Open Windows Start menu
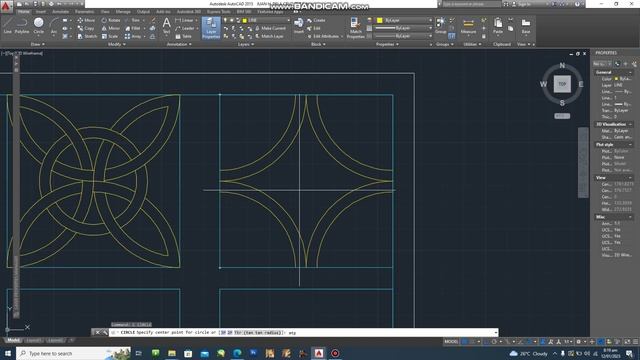640x360 pixels. coord(8,353)
